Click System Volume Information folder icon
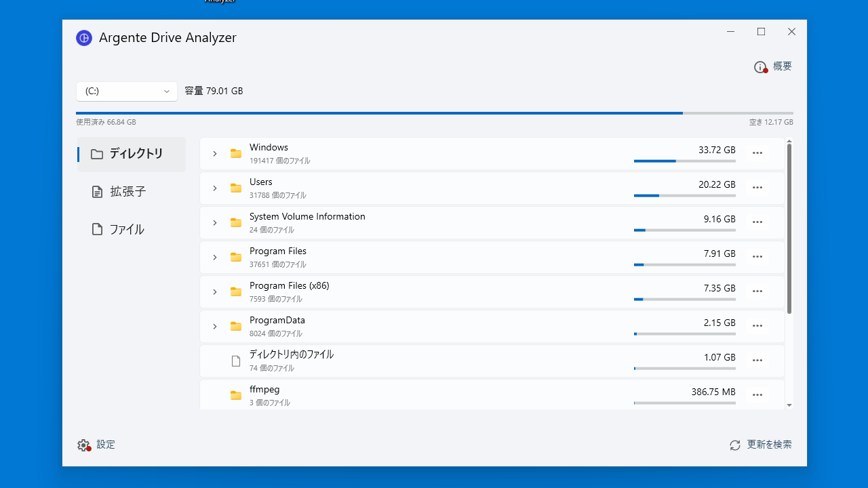The height and width of the screenshot is (488, 868). point(236,223)
